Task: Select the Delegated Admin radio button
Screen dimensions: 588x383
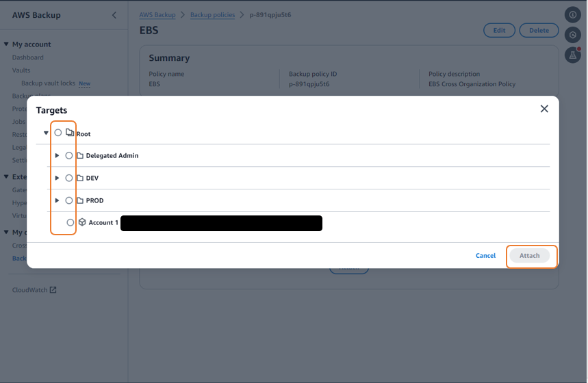Action: click(69, 155)
